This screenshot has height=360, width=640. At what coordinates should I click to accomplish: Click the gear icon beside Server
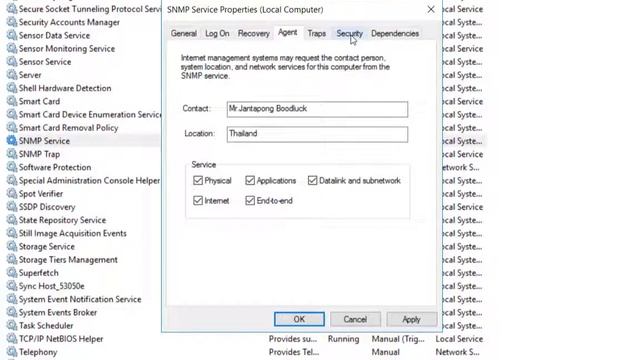[12, 75]
